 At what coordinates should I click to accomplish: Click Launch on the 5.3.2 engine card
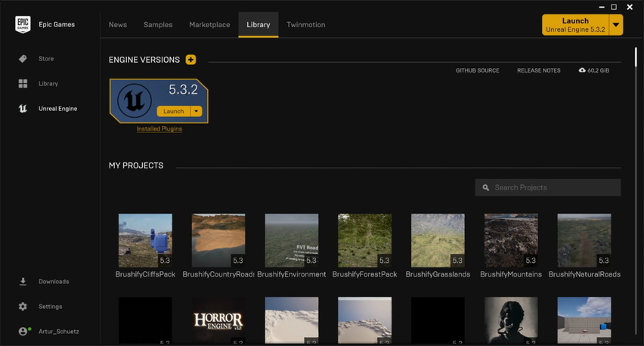[174, 111]
